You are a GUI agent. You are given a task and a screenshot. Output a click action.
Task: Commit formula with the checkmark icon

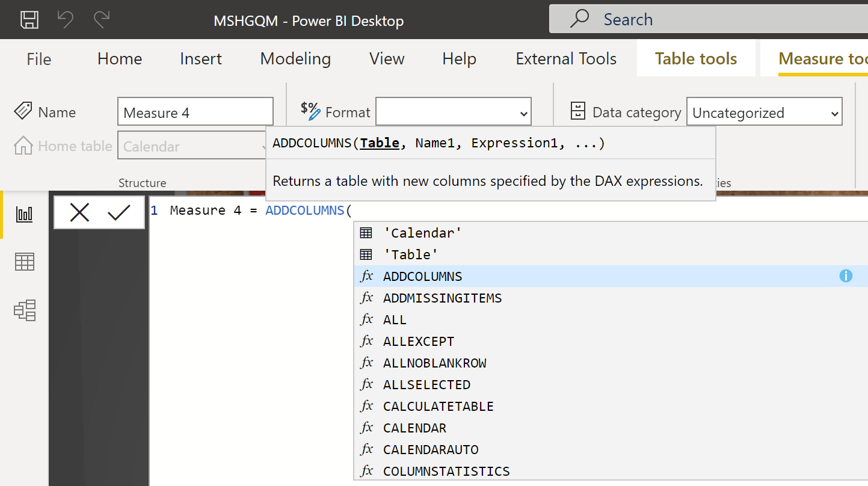tap(119, 212)
